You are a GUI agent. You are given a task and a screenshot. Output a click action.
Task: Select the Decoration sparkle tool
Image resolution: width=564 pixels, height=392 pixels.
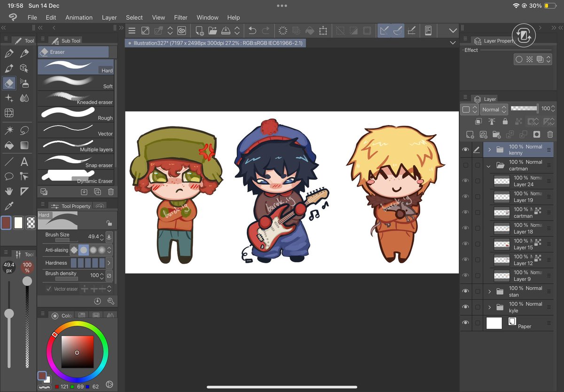[9, 98]
